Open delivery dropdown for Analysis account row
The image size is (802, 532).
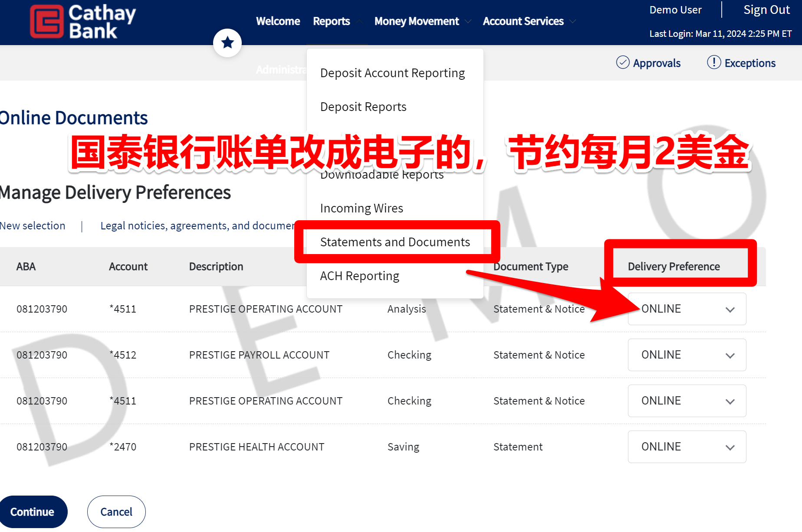687,309
